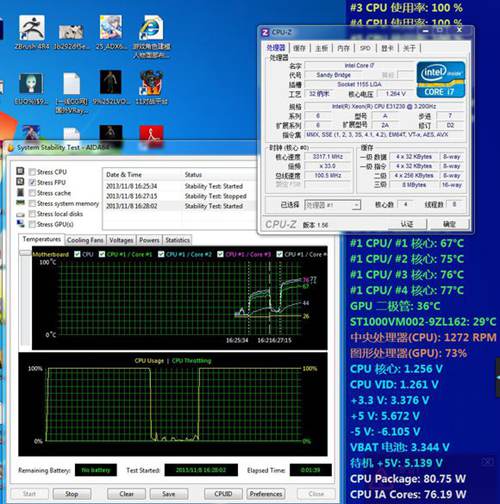Uncheck the Stress FPU checkbox
Viewport: 500px width, 504px height.
click(x=32, y=182)
